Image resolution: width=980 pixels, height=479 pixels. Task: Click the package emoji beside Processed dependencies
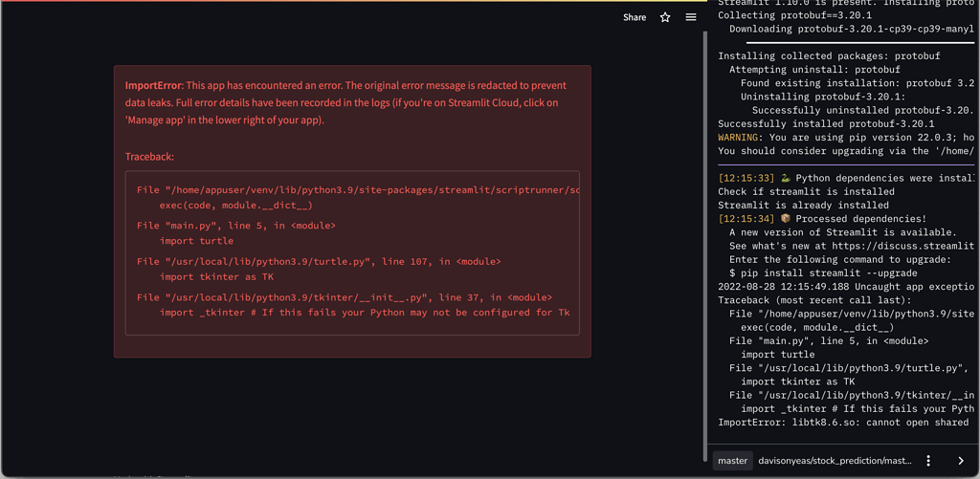(786, 219)
